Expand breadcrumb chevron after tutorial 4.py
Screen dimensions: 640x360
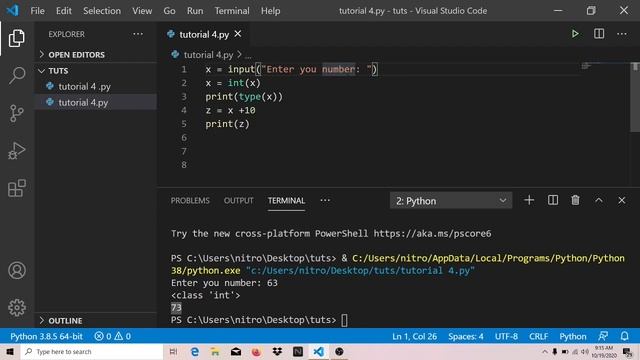tap(240, 54)
